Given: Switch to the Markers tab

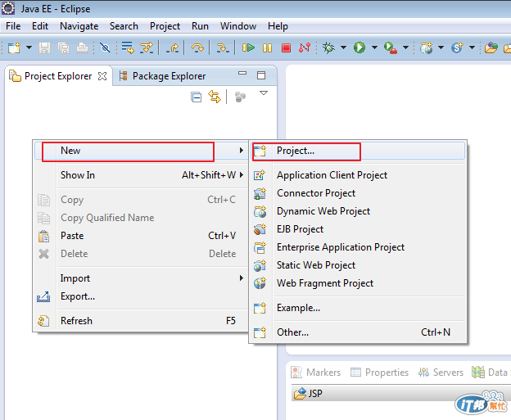Looking at the screenshot, I should coord(316,372).
